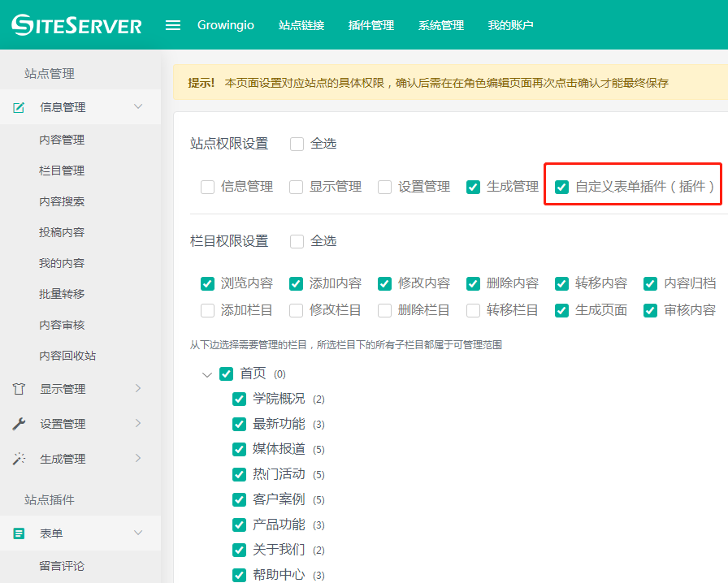Uncheck the 最新功能 channel checkbox
The height and width of the screenshot is (583, 728).
pyautogui.click(x=239, y=424)
